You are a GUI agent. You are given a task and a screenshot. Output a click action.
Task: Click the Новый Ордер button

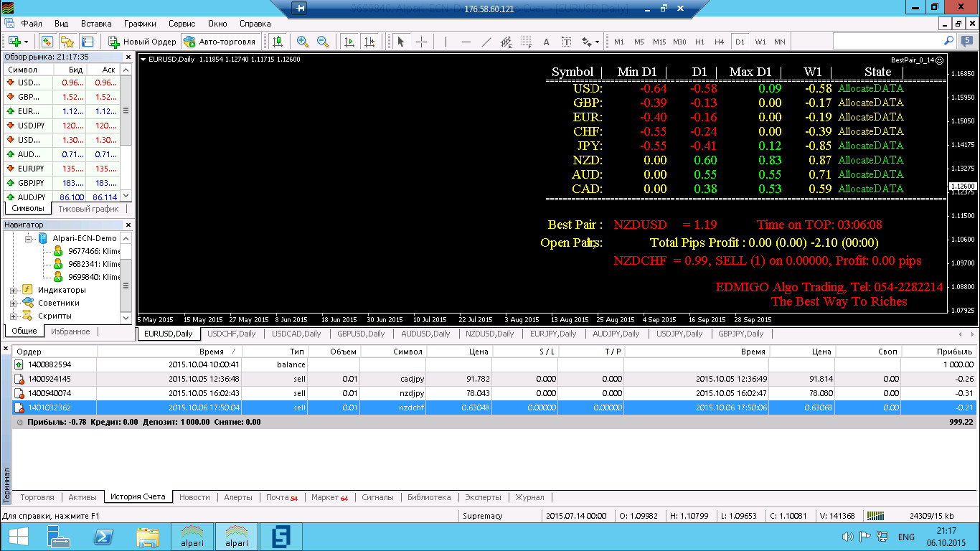click(x=142, y=42)
